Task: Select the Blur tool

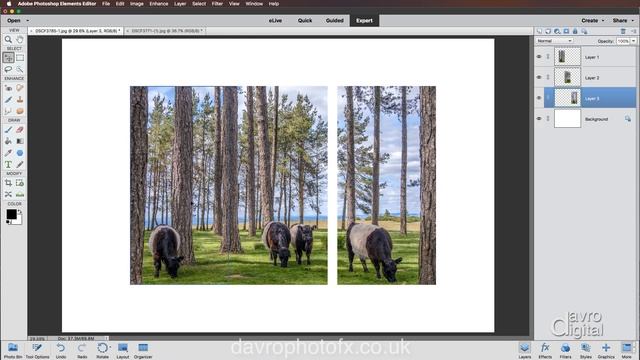Action: [8, 111]
